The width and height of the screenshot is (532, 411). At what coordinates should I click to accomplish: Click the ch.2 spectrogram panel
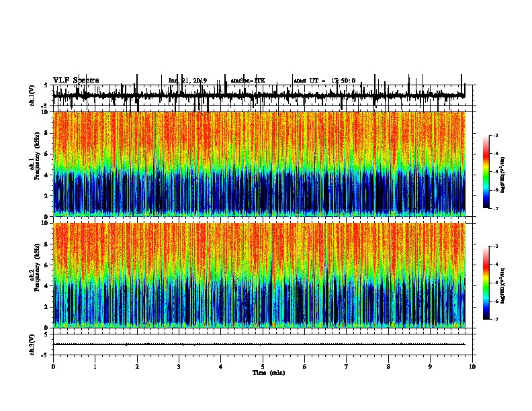259,275
